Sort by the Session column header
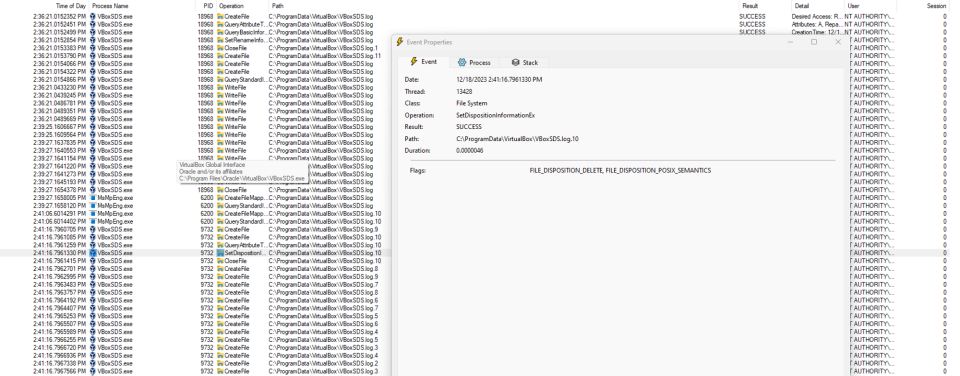Viewport: 960px width, 376px height. pyautogui.click(x=936, y=6)
